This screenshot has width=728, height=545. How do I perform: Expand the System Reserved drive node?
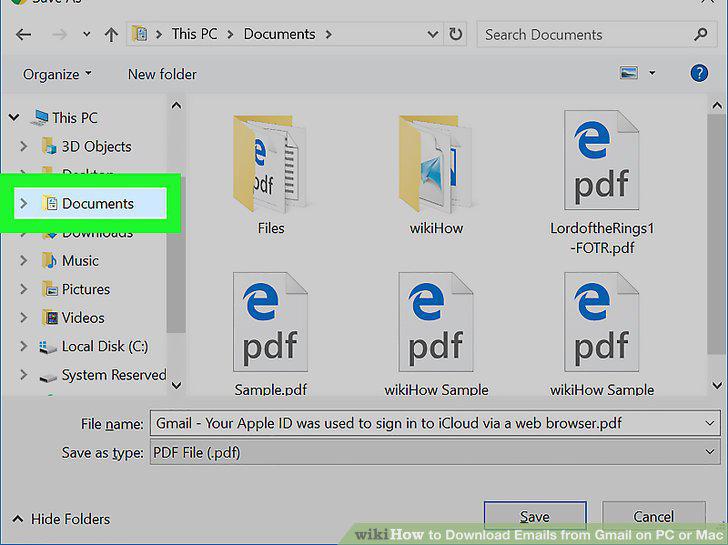[24, 375]
